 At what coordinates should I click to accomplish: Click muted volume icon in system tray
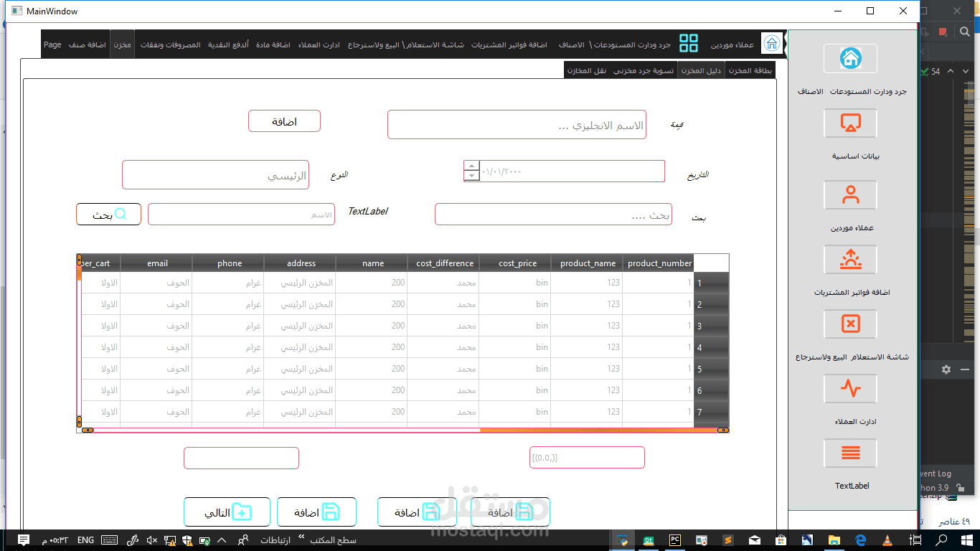151,540
